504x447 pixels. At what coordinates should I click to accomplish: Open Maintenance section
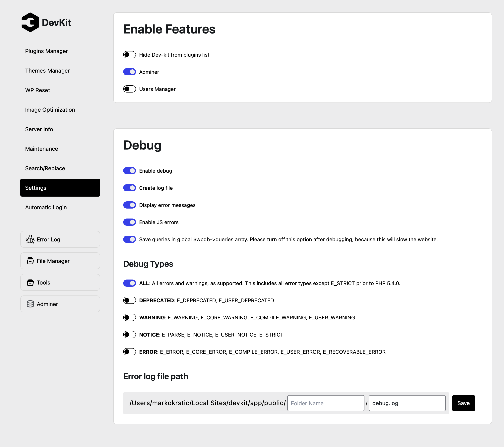[60, 149]
